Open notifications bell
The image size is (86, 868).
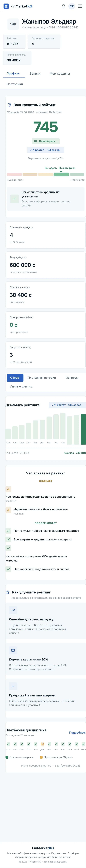pos(63,6)
